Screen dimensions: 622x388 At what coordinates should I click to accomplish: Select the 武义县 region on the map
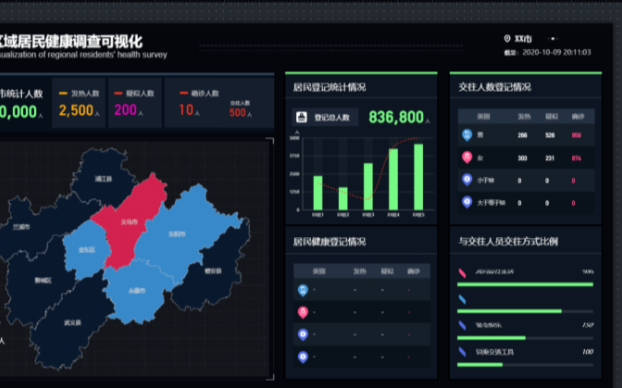coord(73,323)
